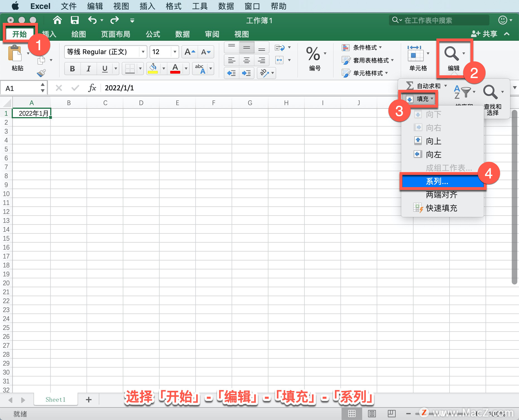Click the insert function fx icon
Image resolution: width=519 pixels, height=420 pixels.
(x=92, y=88)
